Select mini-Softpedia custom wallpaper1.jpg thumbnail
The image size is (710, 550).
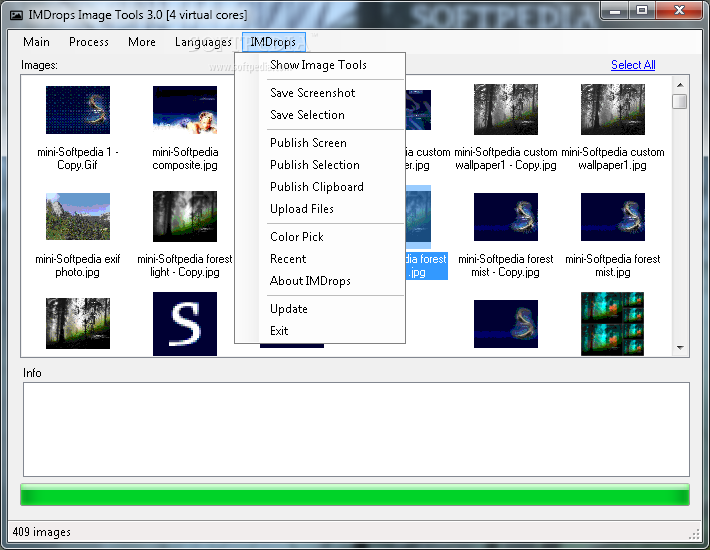tap(613, 110)
